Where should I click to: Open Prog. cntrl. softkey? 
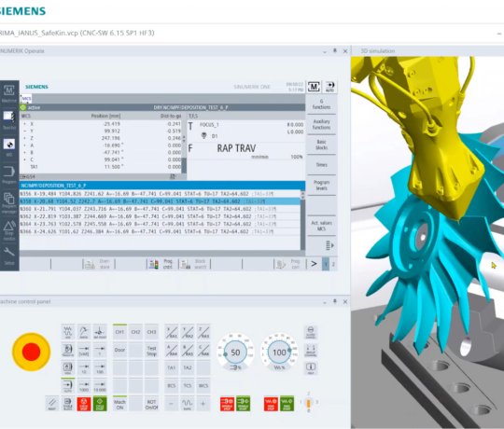point(162,264)
